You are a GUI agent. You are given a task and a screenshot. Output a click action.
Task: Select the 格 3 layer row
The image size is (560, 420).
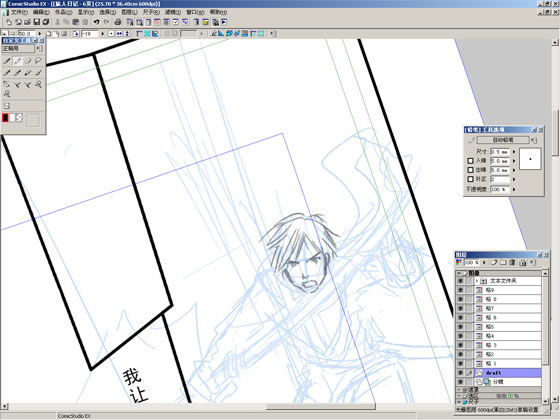(x=508, y=345)
